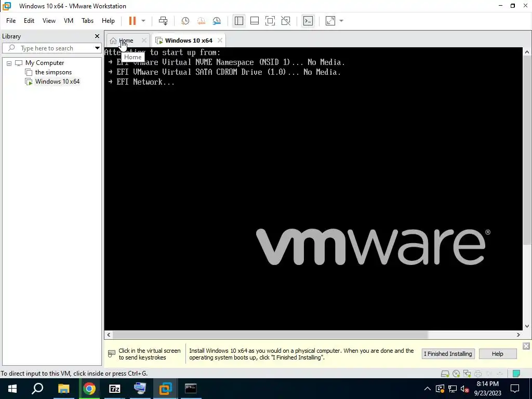Open the power options dropdown next to Pause

coord(143,21)
